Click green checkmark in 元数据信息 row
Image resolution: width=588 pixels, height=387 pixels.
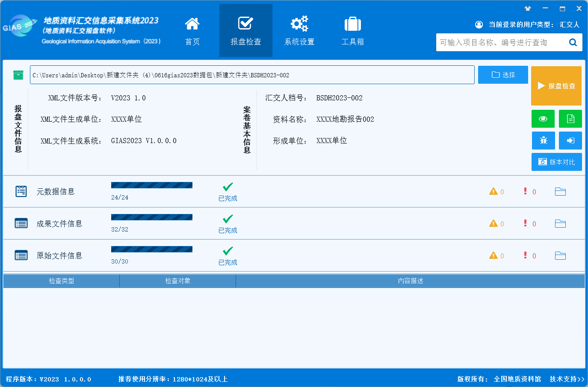click(x=228, y=187)
